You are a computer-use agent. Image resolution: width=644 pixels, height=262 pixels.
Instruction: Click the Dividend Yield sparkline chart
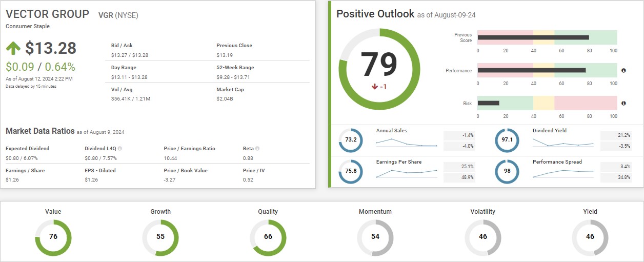pos(563,142)
